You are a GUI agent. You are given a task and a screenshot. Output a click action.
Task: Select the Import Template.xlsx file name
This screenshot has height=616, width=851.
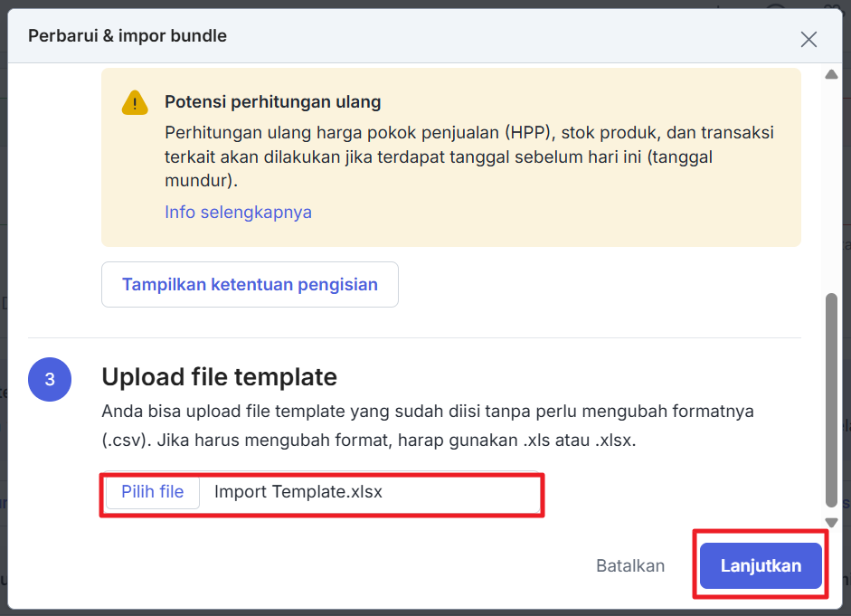click(x=298, y=492)
